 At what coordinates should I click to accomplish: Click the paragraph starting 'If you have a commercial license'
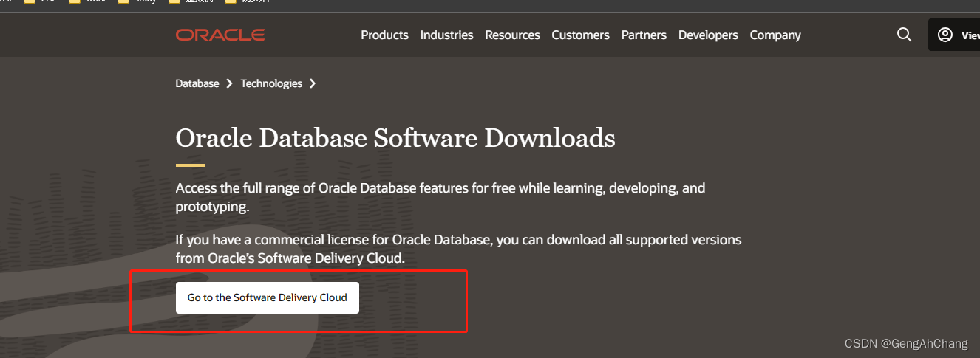click(458, 249)
